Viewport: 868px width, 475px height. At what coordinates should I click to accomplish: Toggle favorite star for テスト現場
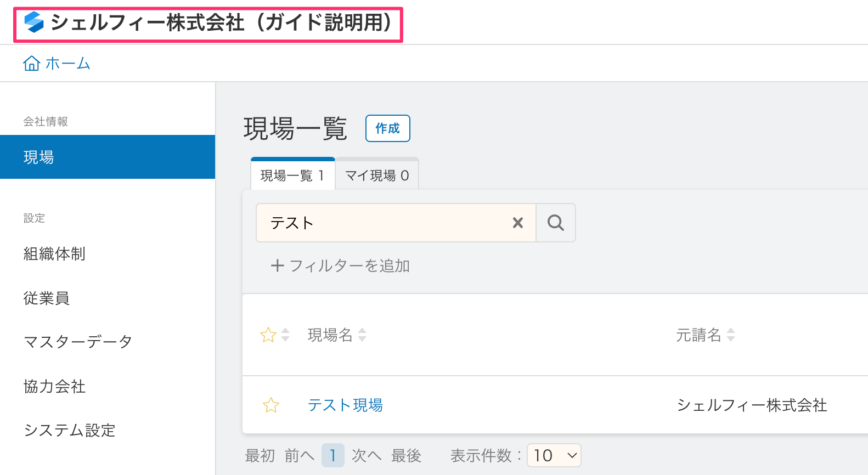pyautogui.click(x=271, y=405)
